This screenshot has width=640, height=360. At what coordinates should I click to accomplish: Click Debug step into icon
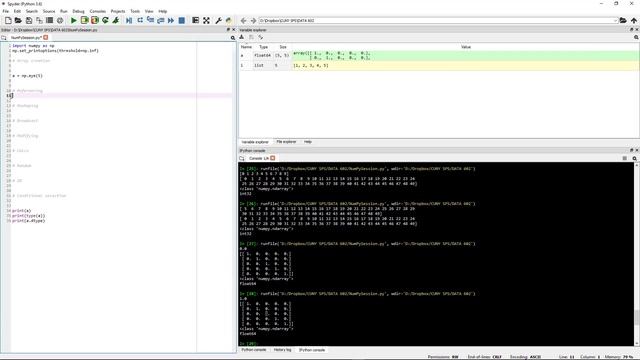point(150,20)
